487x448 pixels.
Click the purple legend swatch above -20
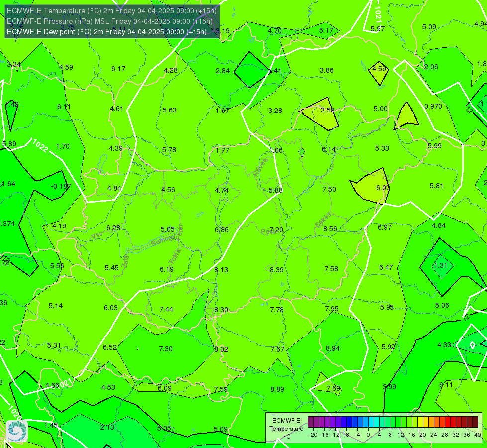[311, 422]
